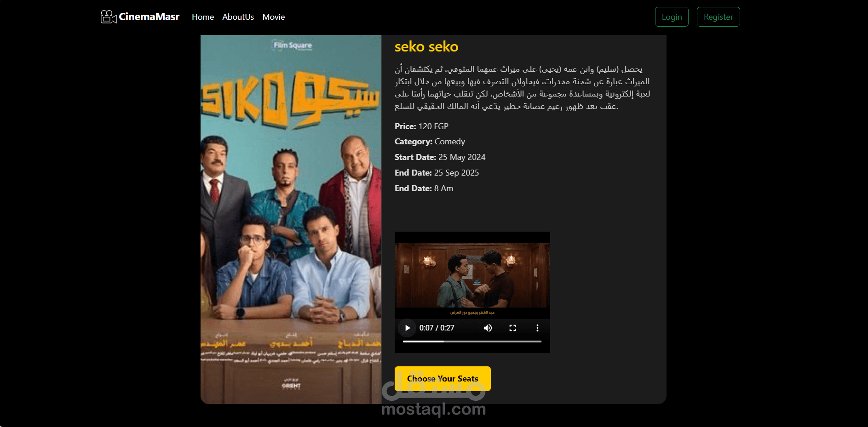
Task: Click the trailer video frame
Action: (472, 275)
